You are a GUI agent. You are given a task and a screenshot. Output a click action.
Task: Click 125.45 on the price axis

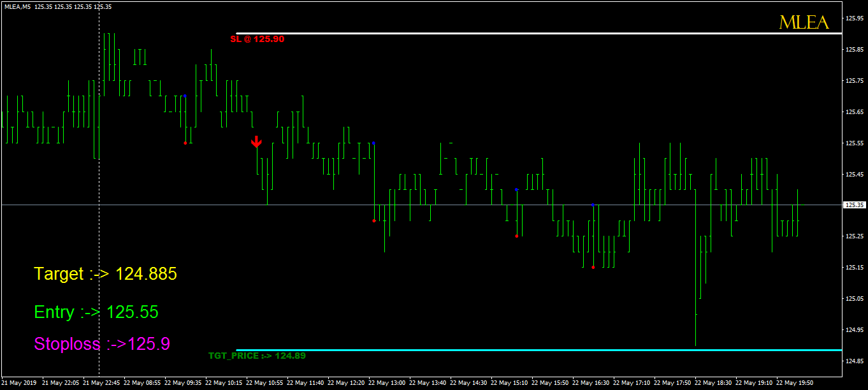855,174
